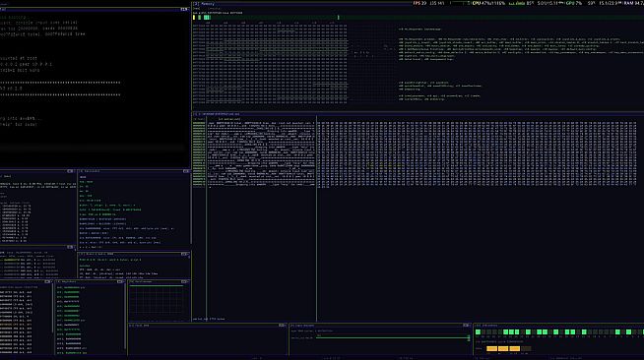Click the first yellow block under the indicators
The height and width of the screenshot is (360, 644).
click(x=491, y=348)
